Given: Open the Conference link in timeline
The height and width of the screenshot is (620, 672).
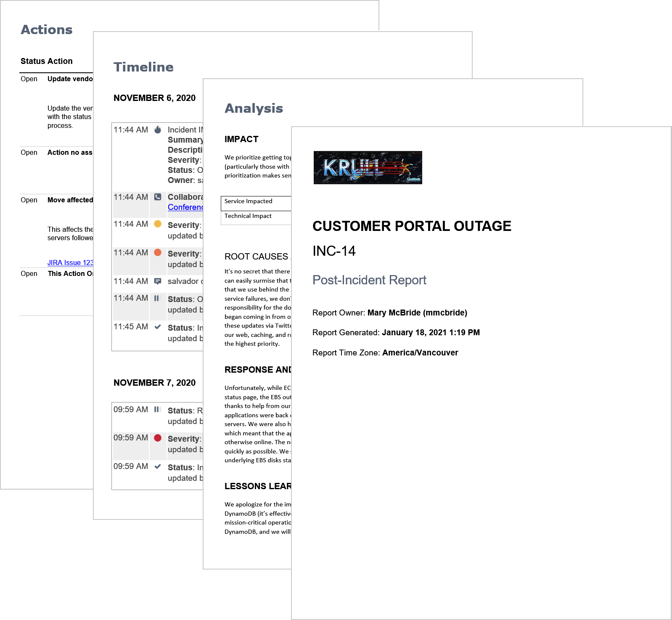Looking at the screenshot, I should point(185,207).
